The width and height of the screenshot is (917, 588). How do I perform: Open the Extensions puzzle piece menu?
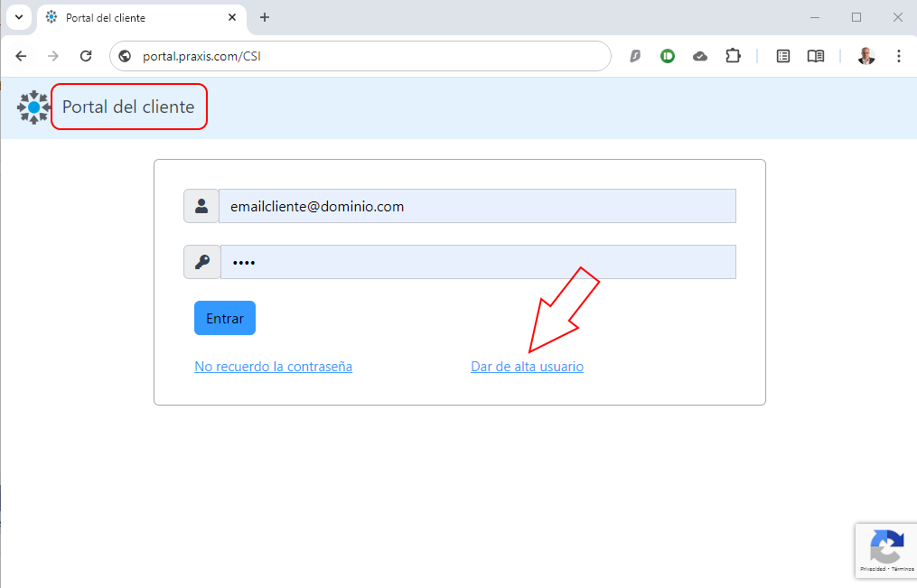click(x=733, y=56)
